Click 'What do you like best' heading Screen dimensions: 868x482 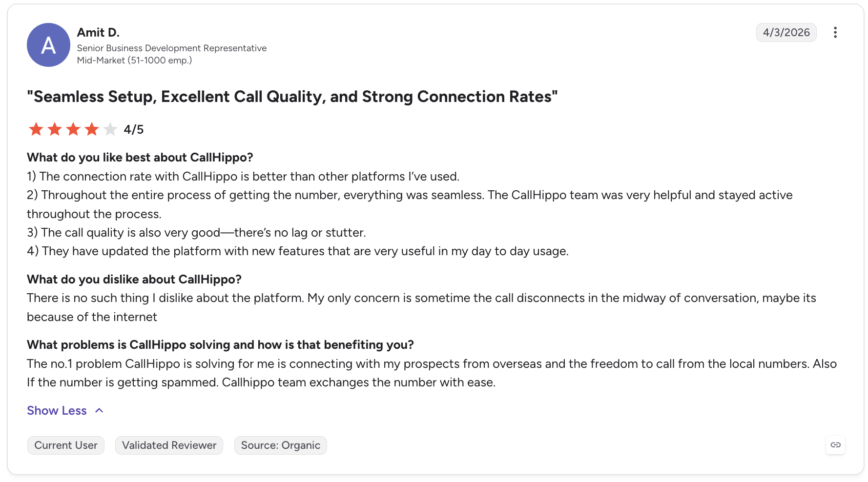[x=140, y=158]
